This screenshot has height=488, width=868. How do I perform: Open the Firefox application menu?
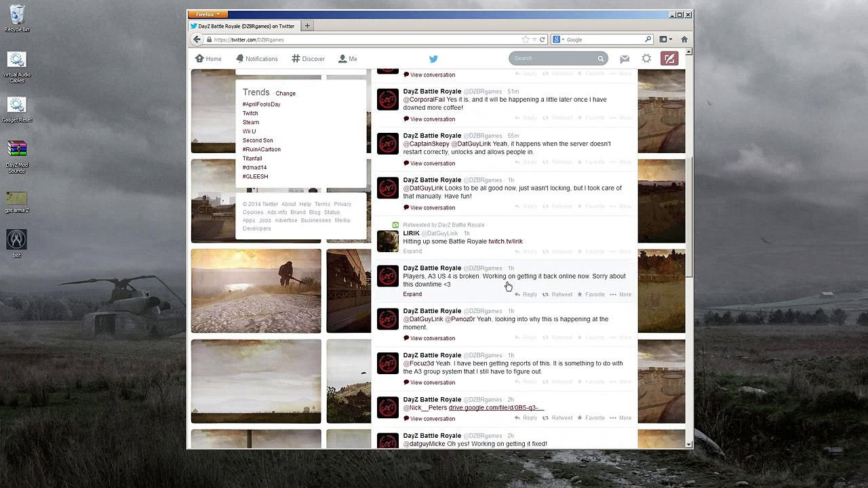208,14
